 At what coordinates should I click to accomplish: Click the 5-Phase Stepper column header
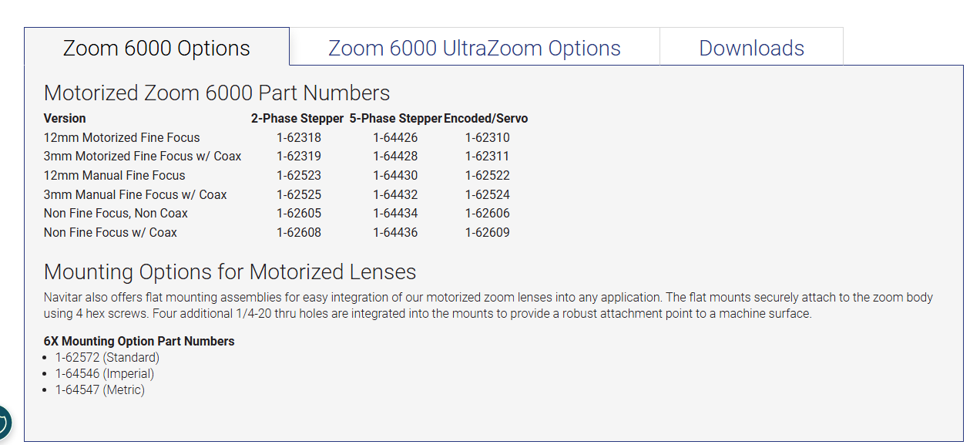tap(395, 118)
